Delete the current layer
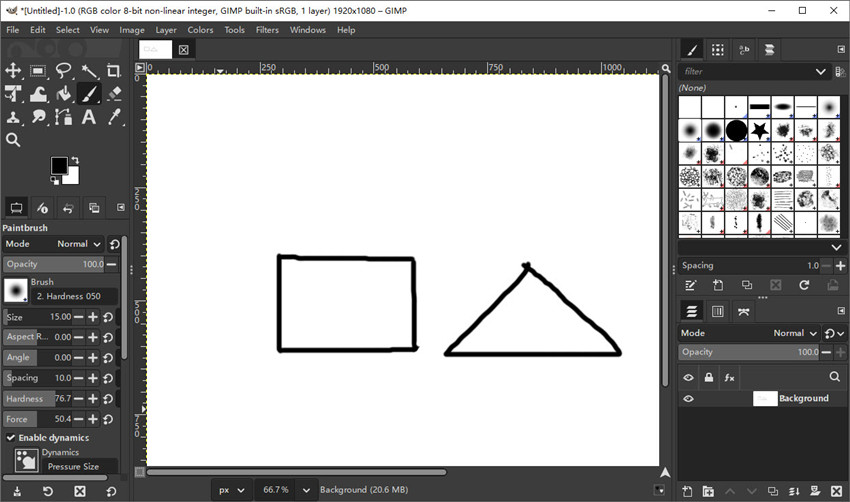The height and width of the screenshot is (502, 850). (836, 491)
